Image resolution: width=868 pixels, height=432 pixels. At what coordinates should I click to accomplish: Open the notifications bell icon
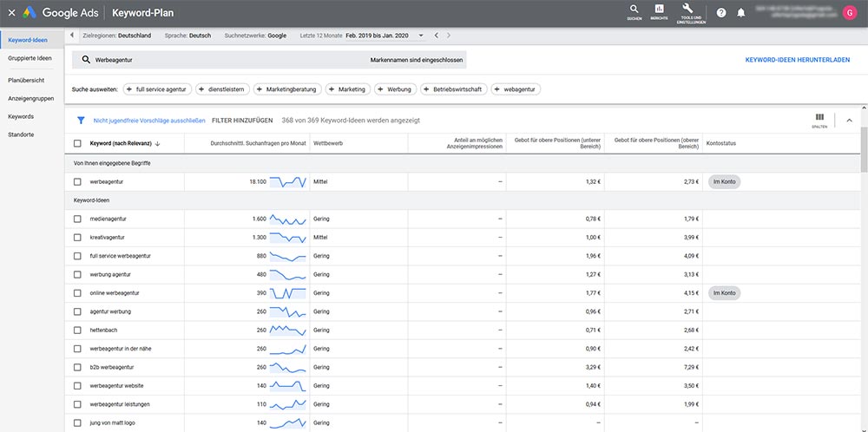pyautogui.click(x=740, y=13)
